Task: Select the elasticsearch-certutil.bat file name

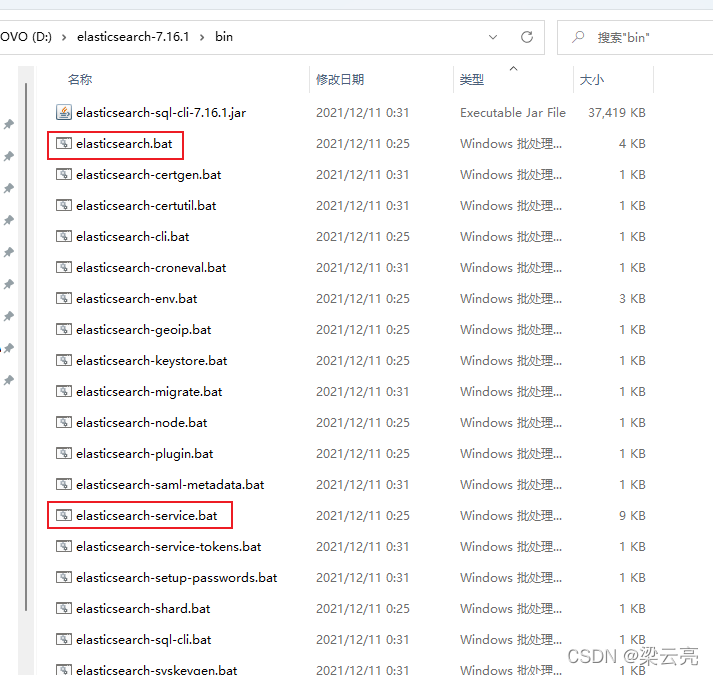Action: pyautogui.click(x=146, y=206)
